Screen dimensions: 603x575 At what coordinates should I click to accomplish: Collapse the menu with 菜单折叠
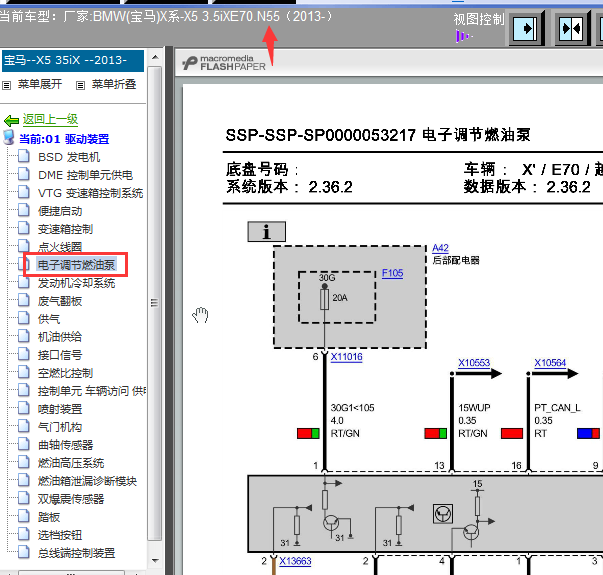[x=114, y=84]
